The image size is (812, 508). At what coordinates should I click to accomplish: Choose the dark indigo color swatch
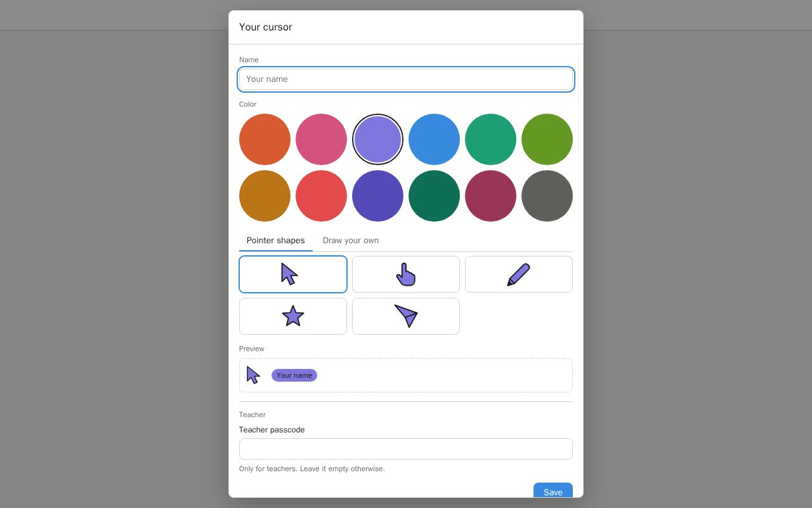pos(377,196)
